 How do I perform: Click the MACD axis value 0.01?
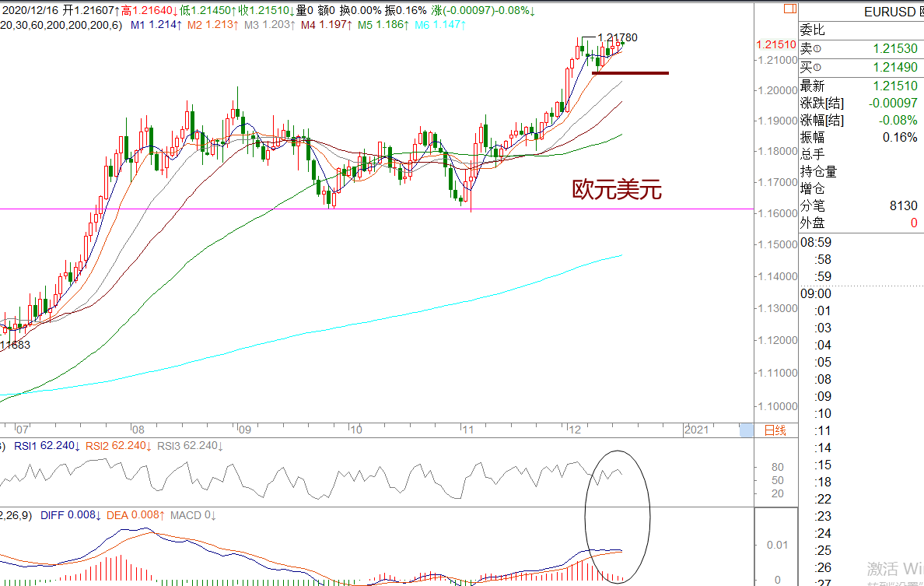[x=777, y=545]
